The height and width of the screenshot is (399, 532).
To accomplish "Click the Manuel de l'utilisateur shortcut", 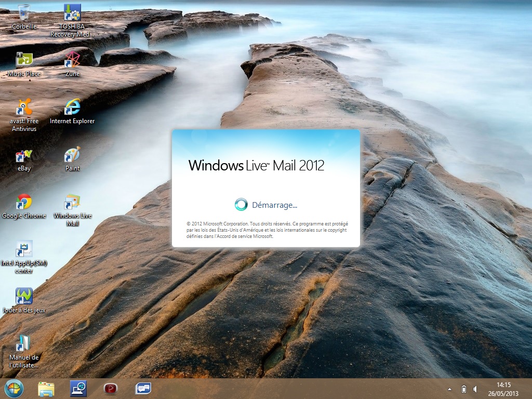I will click(x=24, y=352).
